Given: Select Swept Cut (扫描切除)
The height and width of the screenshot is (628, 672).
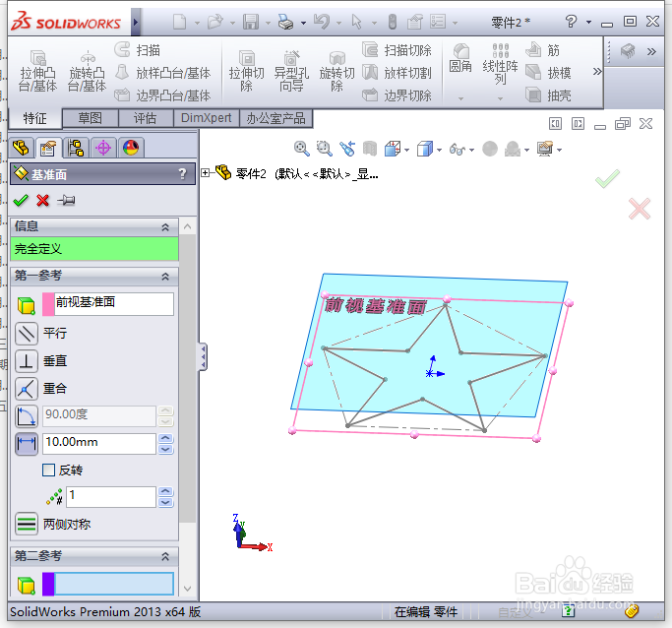Looking at the screenshot, I should point(397,50).
